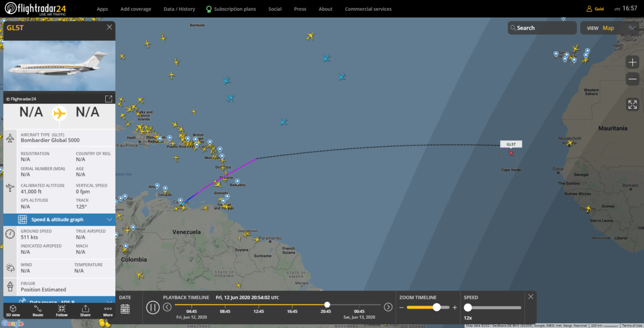644x328 pixels.
Task: Open Commercial services link
Action: pyautogui.click(x=368, y=9)
